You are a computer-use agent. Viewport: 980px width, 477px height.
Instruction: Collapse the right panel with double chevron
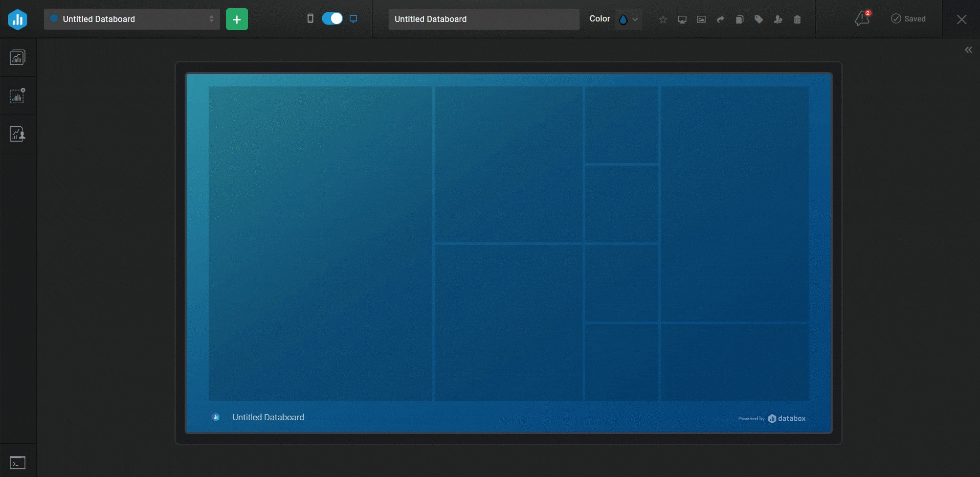(968, 50)
